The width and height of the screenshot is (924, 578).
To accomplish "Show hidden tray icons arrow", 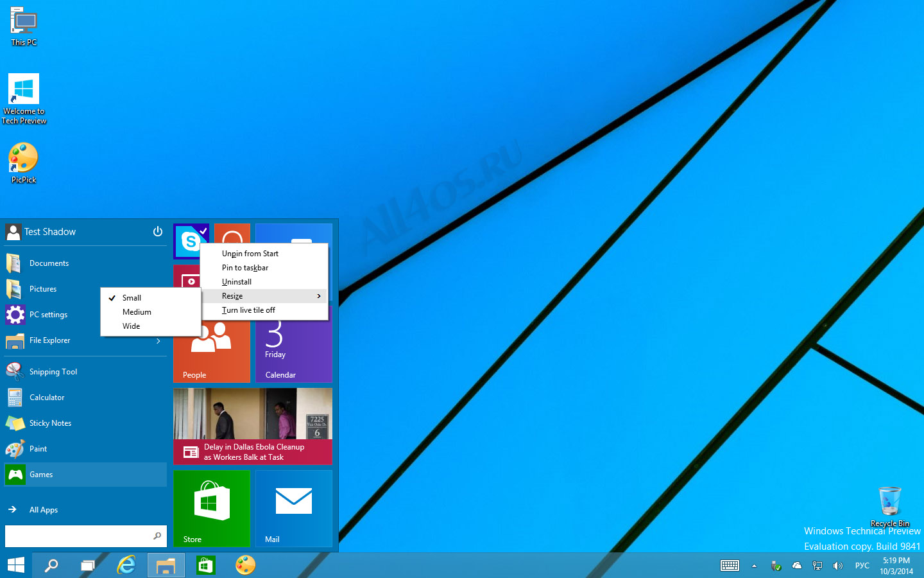I will (755, 566).
